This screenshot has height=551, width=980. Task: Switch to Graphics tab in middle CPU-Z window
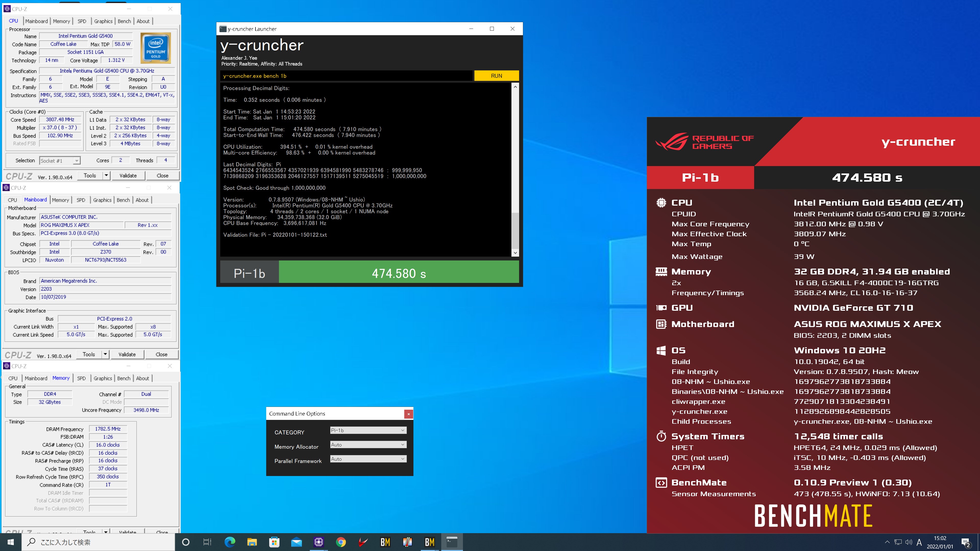tap(102, 200)
